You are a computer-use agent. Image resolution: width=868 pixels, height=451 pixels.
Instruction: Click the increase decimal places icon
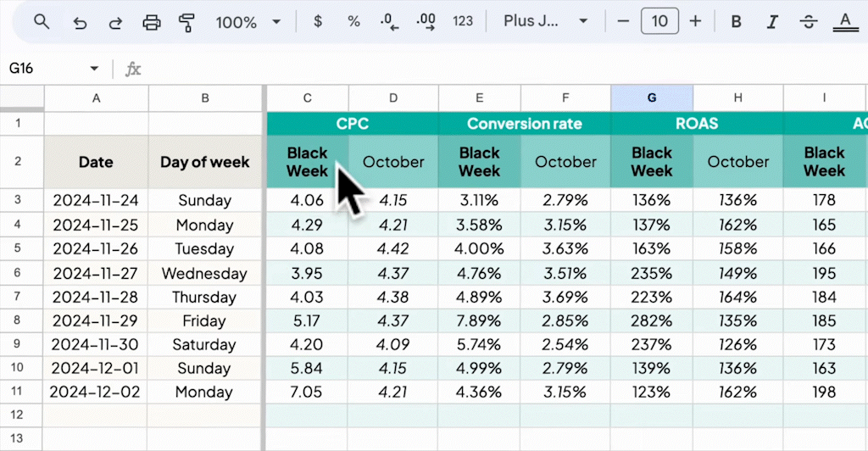[x=426, y=22]
